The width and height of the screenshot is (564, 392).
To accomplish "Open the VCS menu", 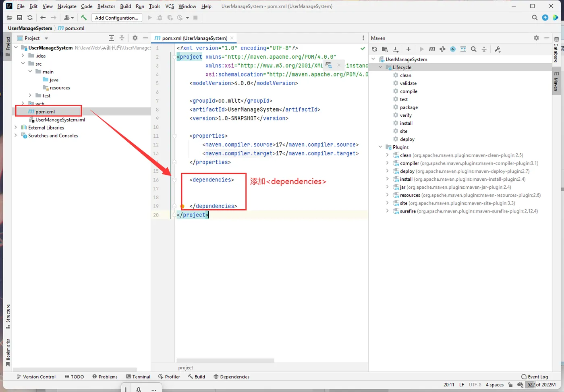I will (x=170, y=6).
